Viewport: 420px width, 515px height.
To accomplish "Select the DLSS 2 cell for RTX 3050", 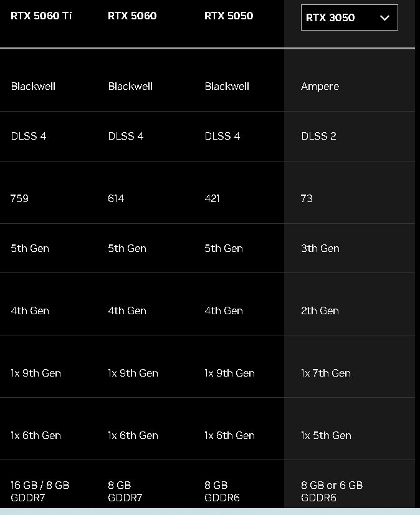I will [x=318, y=136].
